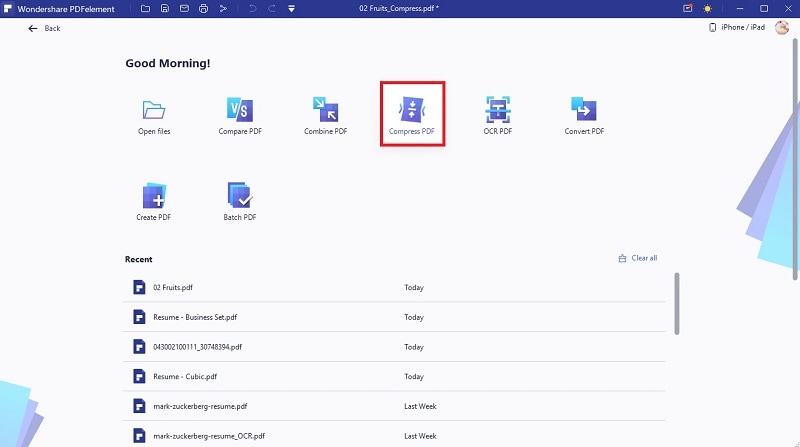Open recent file 02 Fruits.pdf
The height and width of the screenshot is (447, 800).
point(394,287)
